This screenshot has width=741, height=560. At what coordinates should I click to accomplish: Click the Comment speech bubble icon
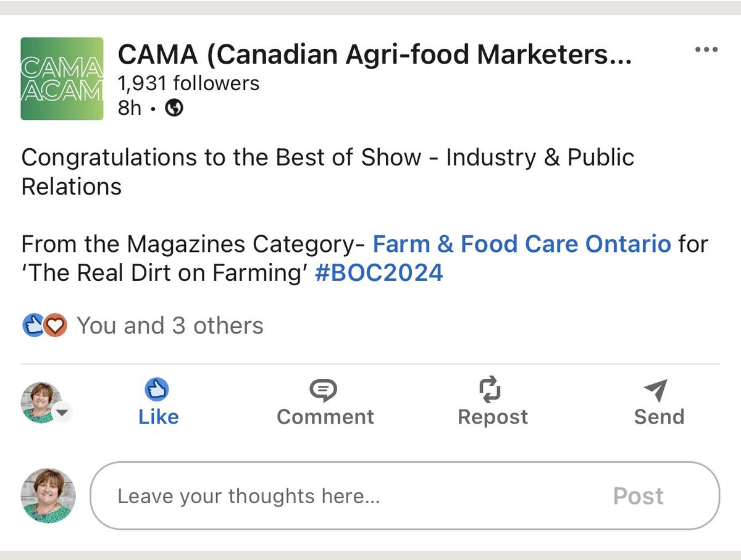[x=324, y=390]
